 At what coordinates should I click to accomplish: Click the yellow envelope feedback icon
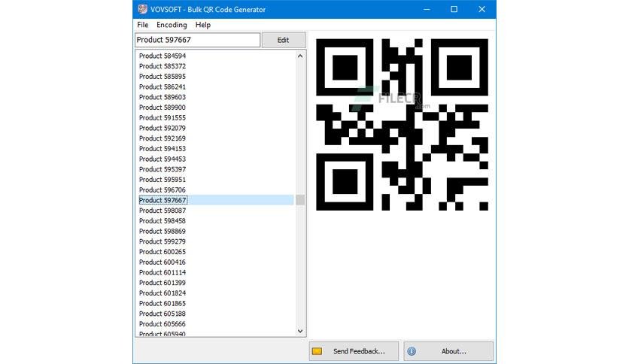coord(317,351)
